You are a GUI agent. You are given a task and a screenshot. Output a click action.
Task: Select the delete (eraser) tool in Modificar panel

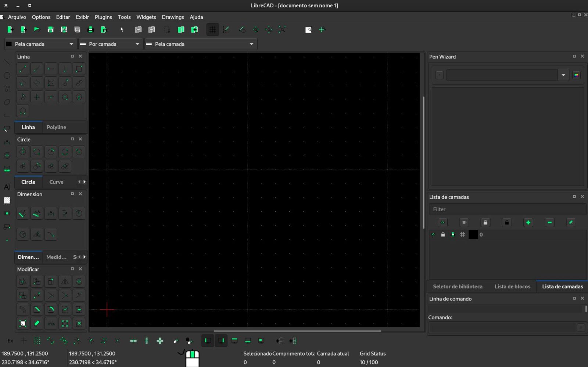coord(37,323)
